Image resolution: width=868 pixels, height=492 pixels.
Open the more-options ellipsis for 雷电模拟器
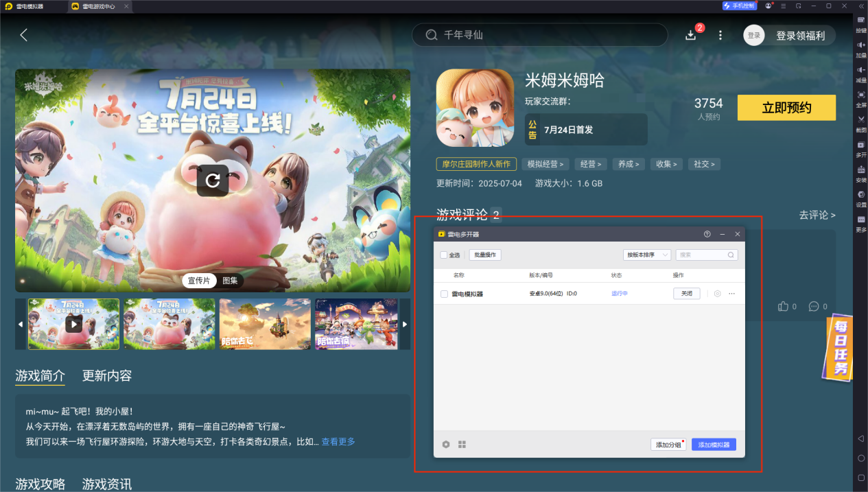click(x=731, y=294)
